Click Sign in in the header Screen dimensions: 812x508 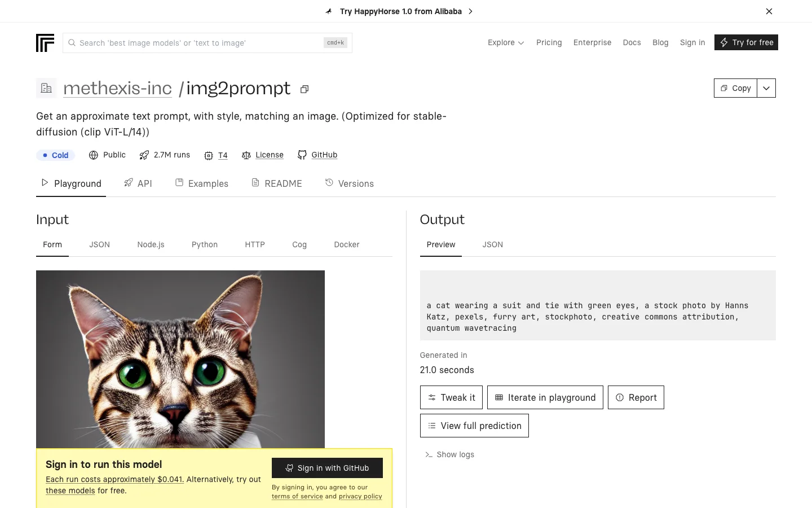pos(692,42)
